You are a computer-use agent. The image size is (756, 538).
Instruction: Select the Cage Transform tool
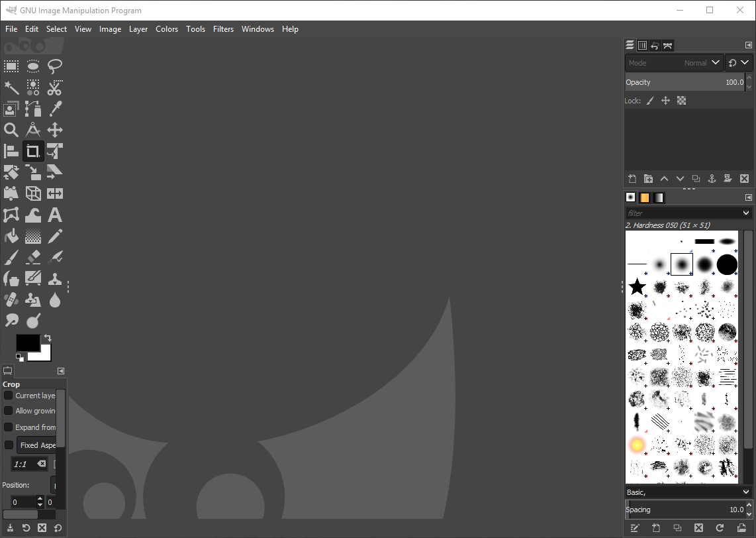11,215
